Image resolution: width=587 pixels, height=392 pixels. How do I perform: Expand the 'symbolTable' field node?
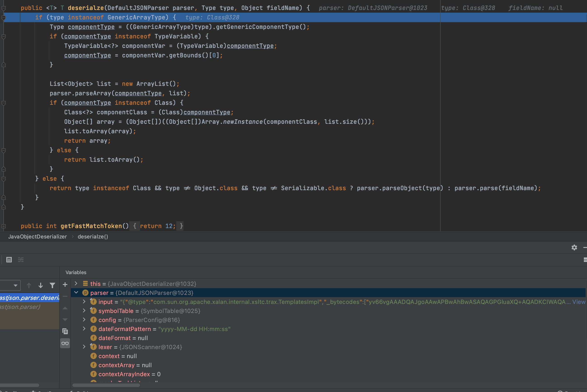tap(84, 310)
